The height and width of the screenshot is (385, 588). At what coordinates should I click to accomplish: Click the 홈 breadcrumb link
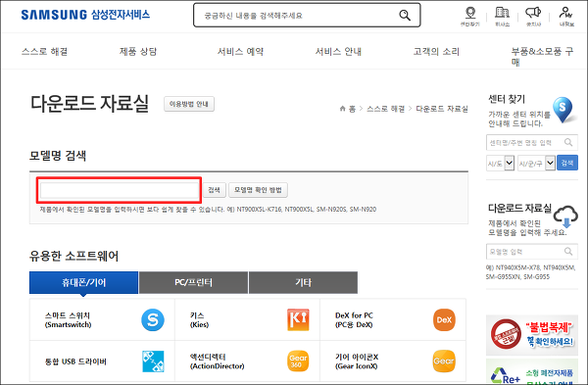(352, 109)
